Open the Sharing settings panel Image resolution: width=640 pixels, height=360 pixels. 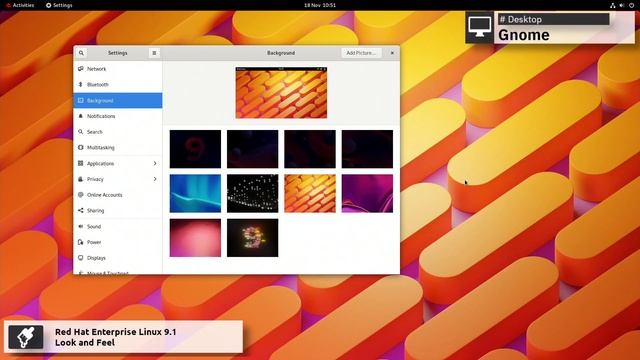tap(118, 211)
